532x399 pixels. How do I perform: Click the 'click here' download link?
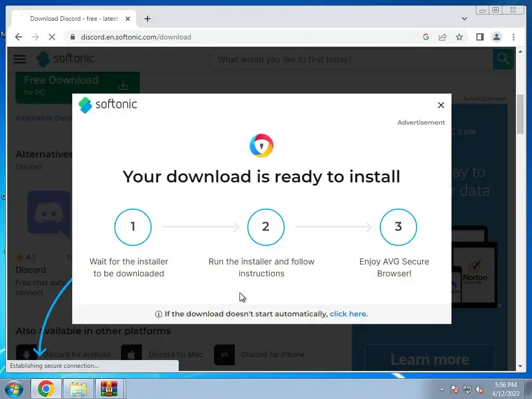click(x=348, y=314)
